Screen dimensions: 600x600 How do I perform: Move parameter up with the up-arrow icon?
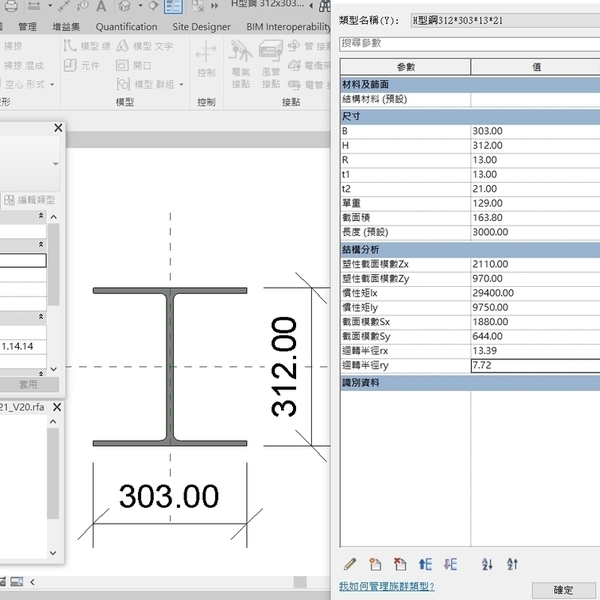pos(425,564)
